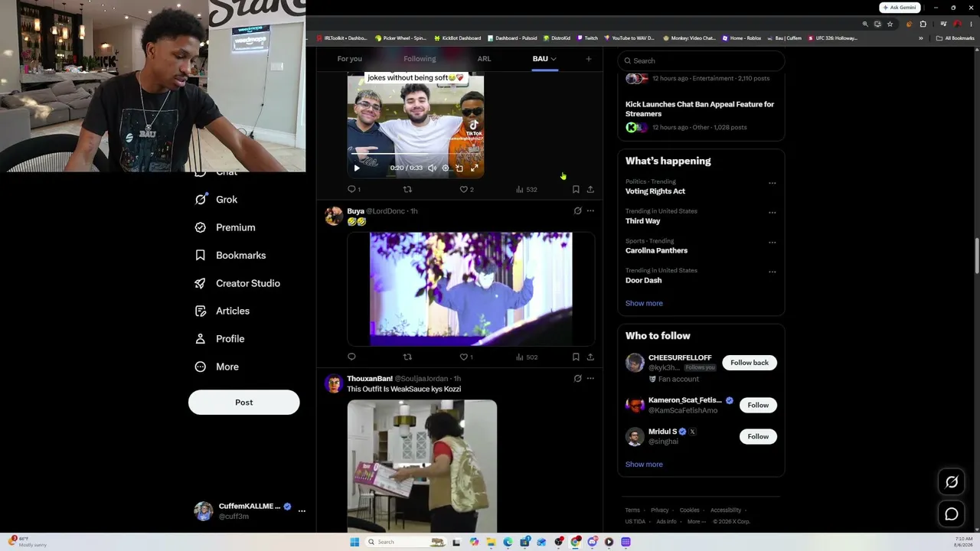
Task: Follow Kameron_Scat_Fetis account
Action: pos(758,405)
